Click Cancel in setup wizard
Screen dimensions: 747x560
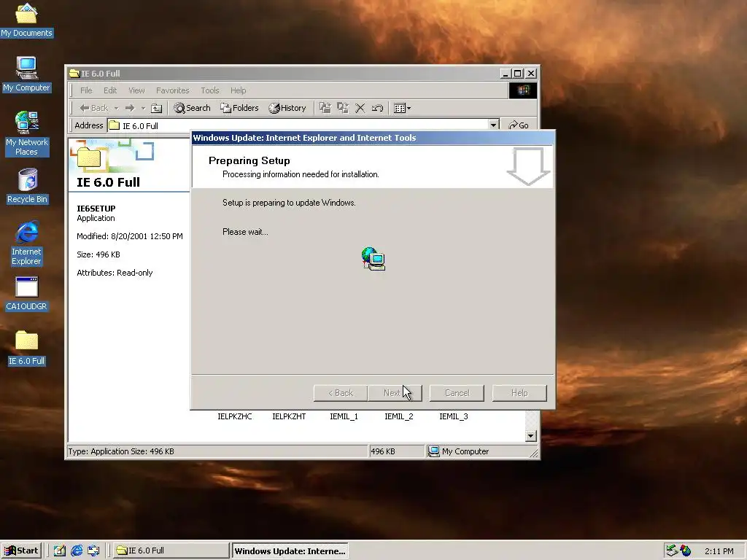click(x=457, y=393)
